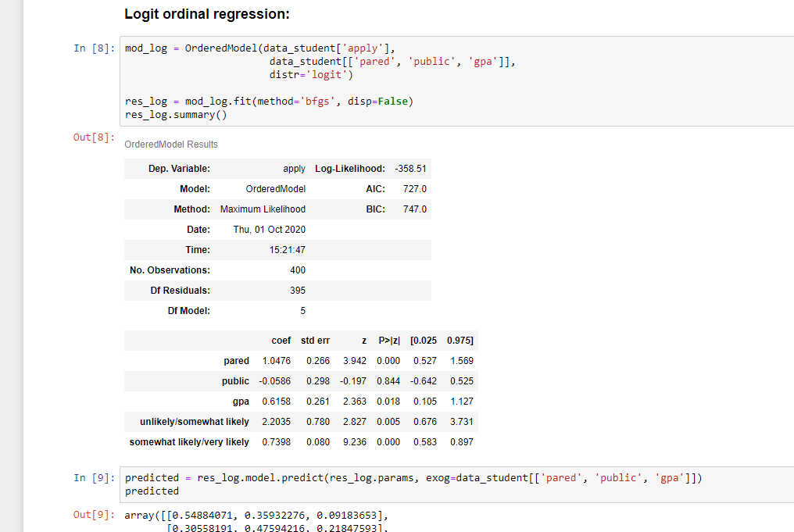
Task: Click the distr='logit' argument in the code
Action: point(308,73)
